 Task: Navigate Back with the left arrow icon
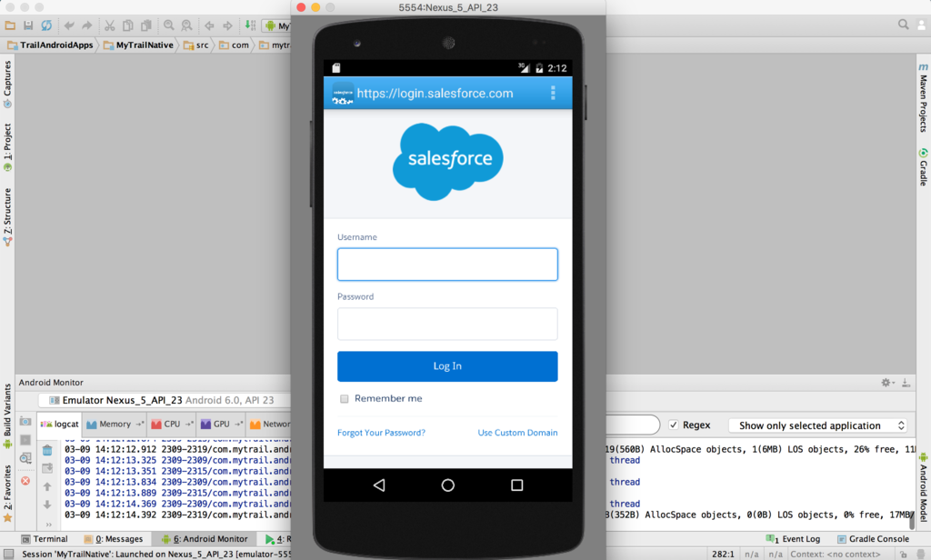tap(210, 25)
